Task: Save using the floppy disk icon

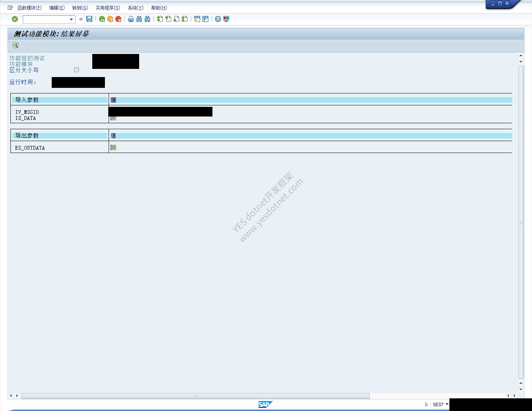Action: point(89,19)
